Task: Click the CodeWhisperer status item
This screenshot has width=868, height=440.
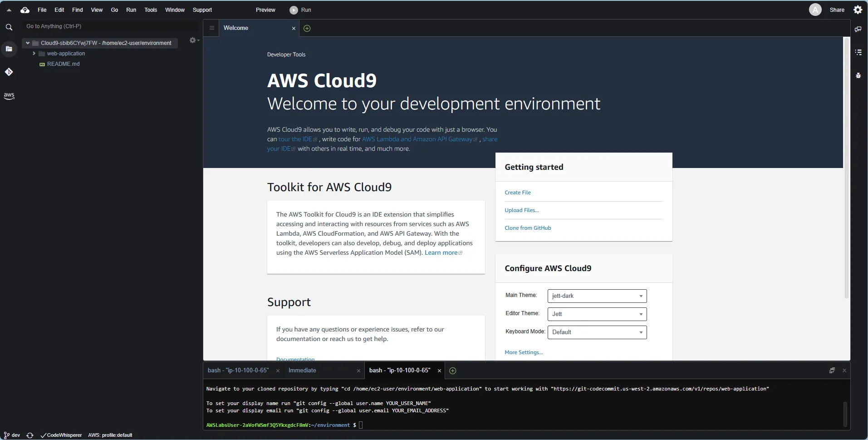Action: click(x=61, y=435)
